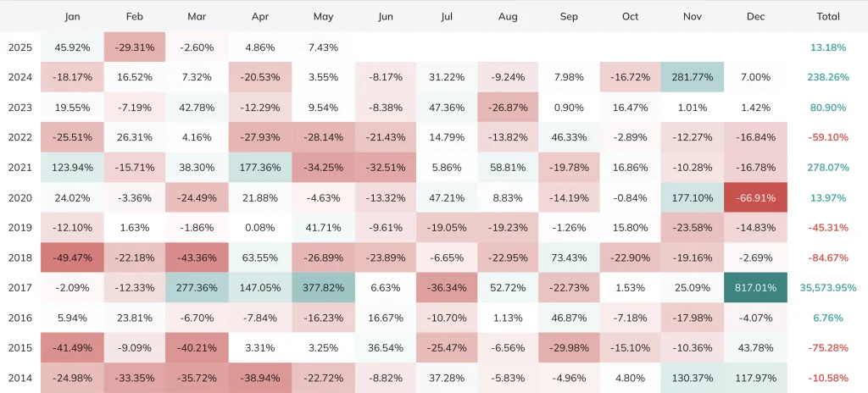Click the Jun column header
The image size is (868, 393).
pos(384,16)
